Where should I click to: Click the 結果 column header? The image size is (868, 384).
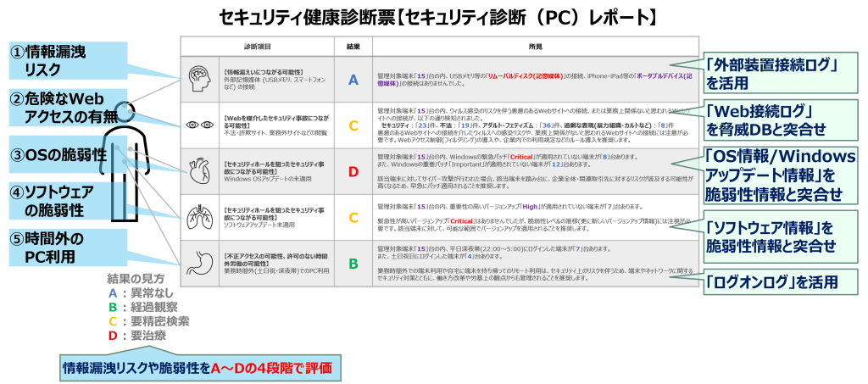coord(353,47)
